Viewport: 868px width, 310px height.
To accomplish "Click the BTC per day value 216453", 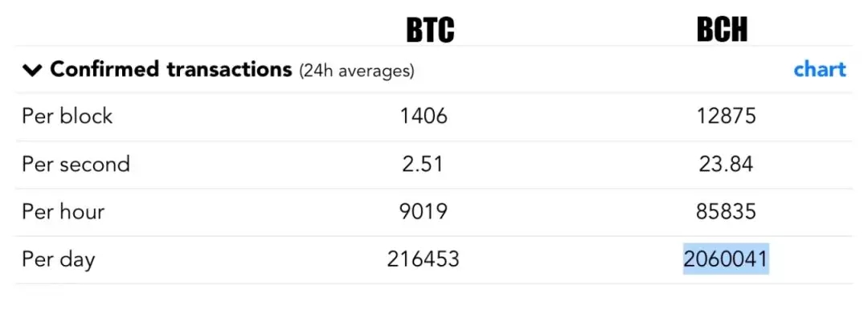I will pos(423,259).
